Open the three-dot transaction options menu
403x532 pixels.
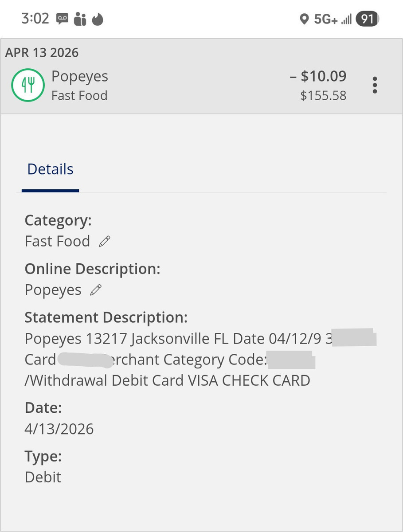375,85
